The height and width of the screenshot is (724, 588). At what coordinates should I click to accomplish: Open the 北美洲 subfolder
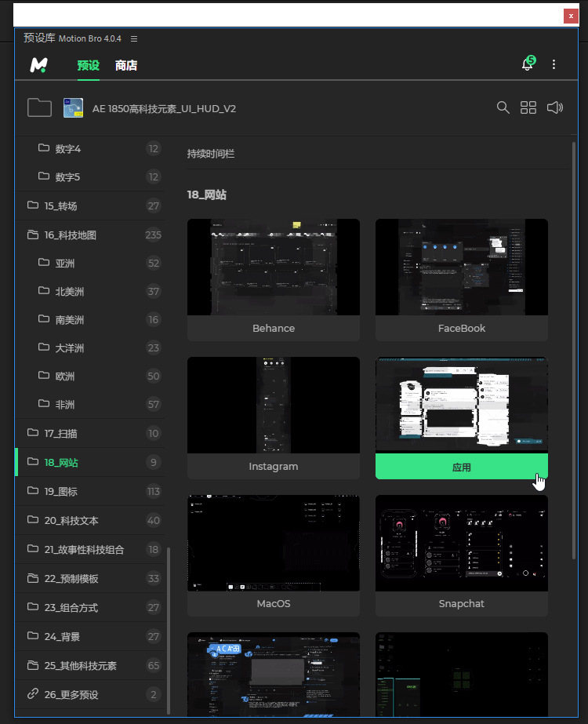click(x=90, y=291)
